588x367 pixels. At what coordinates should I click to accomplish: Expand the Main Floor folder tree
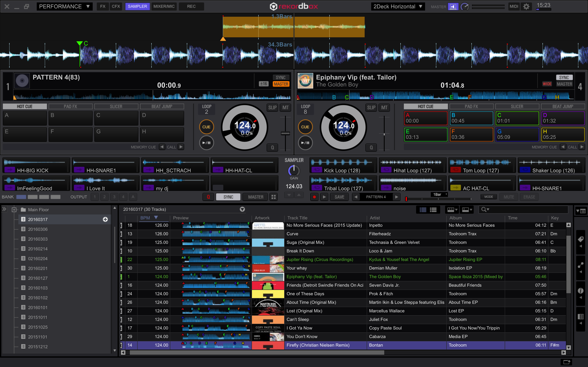(14, 210)
